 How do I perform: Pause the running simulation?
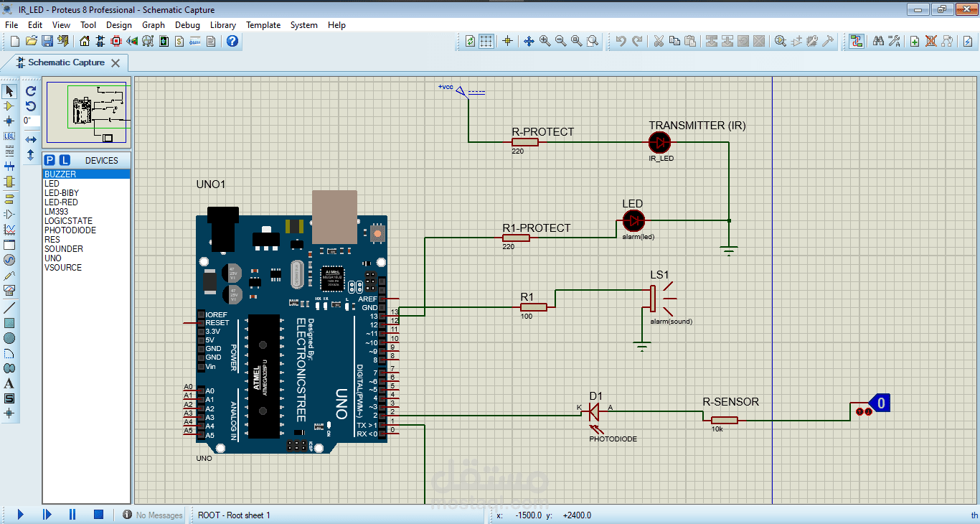72,515
